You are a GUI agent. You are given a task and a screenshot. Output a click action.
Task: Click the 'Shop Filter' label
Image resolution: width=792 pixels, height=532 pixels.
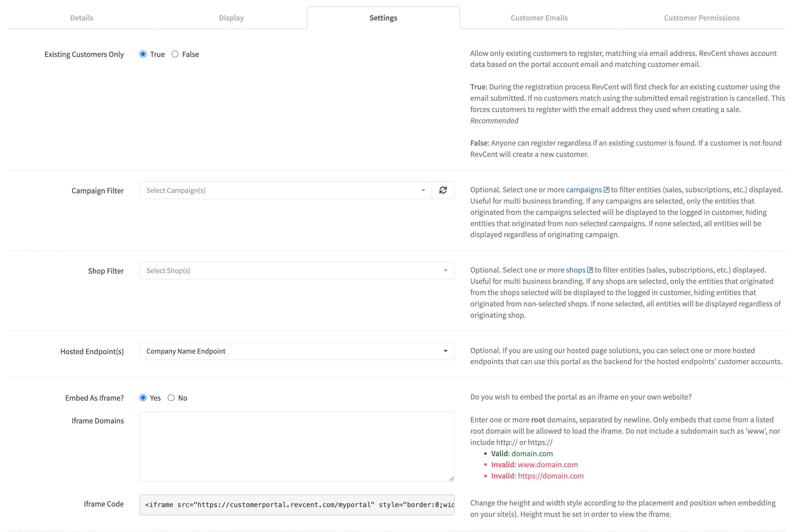point(106,271)
